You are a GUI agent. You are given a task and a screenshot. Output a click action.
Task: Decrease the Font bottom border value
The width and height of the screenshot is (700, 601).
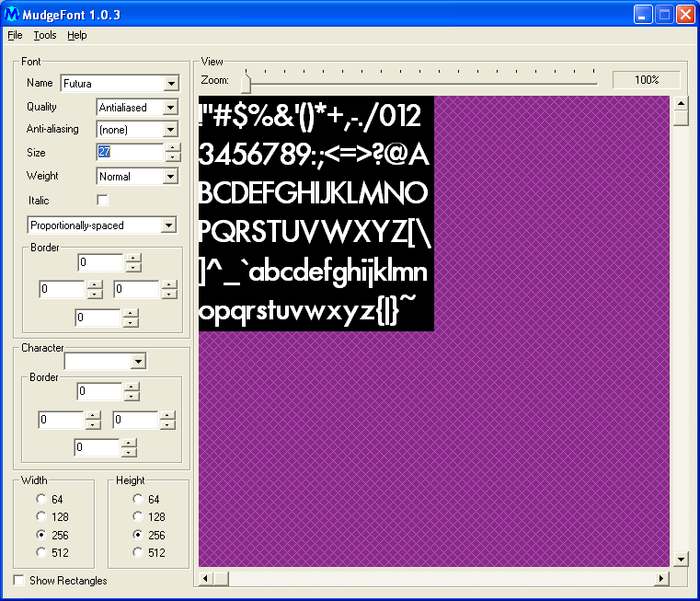tap(131, 322)
